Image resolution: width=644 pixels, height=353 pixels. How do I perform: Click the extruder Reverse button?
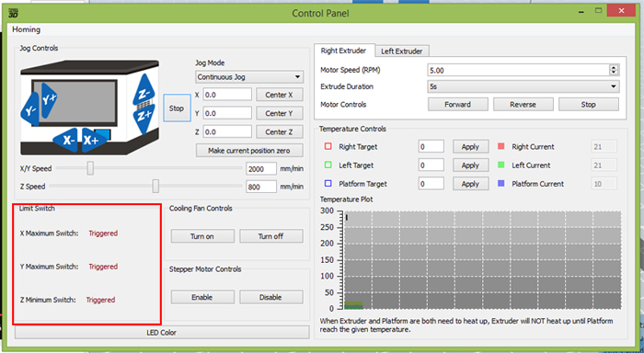[523, 105]
